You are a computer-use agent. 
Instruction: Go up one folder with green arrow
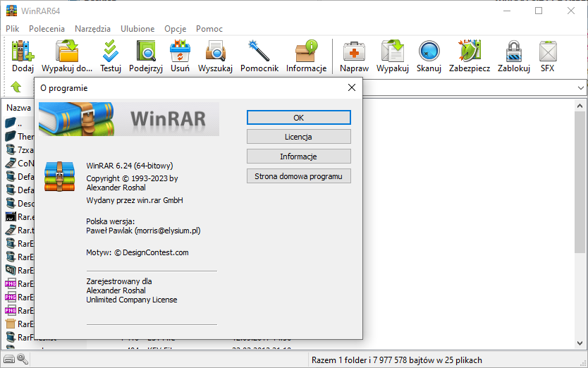[16, 87]
